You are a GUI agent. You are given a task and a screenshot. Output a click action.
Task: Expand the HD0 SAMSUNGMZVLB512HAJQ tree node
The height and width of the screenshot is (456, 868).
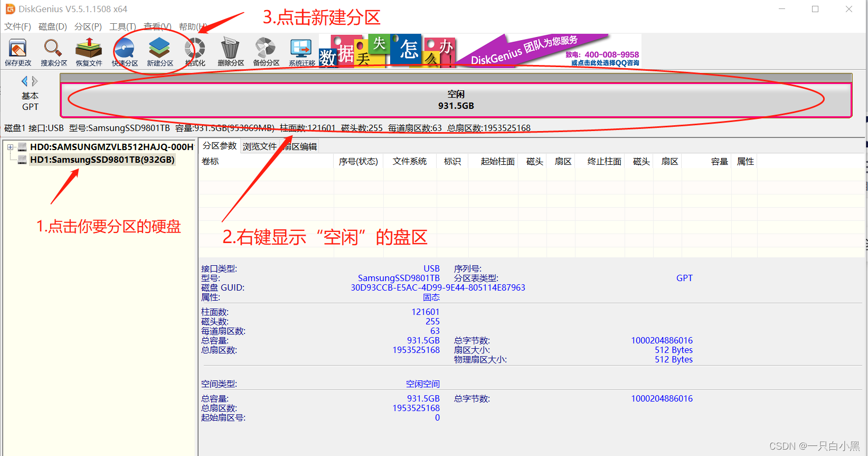coord(10,147)
